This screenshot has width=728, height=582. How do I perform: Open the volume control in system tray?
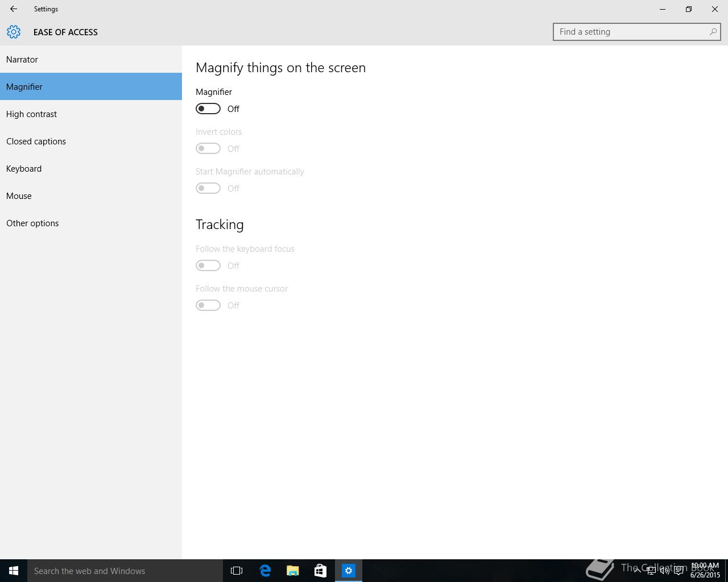664,571
